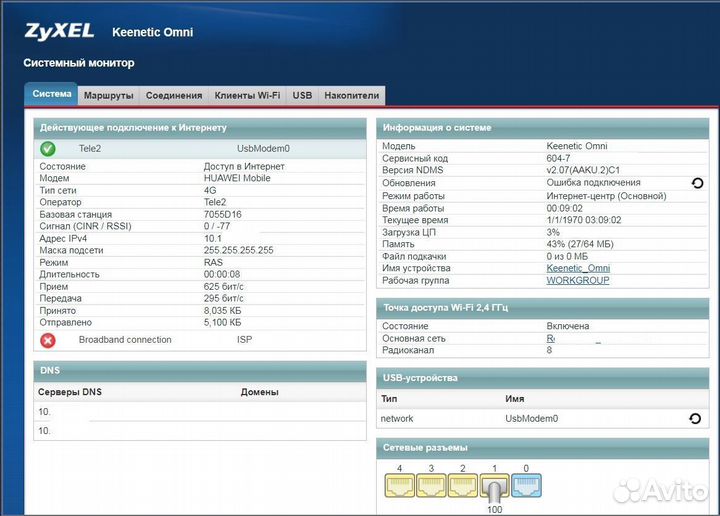Select the Broadband connection ISP row

coord(200,340)
